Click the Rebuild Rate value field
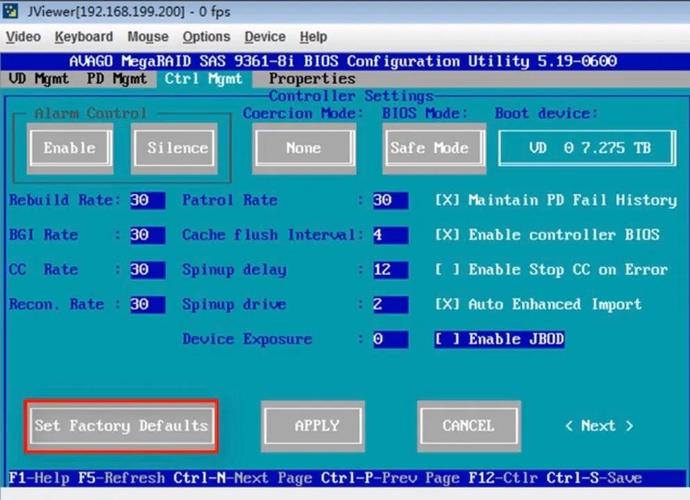The width and height of the screenshot is (690, 500). coord(147,200)
